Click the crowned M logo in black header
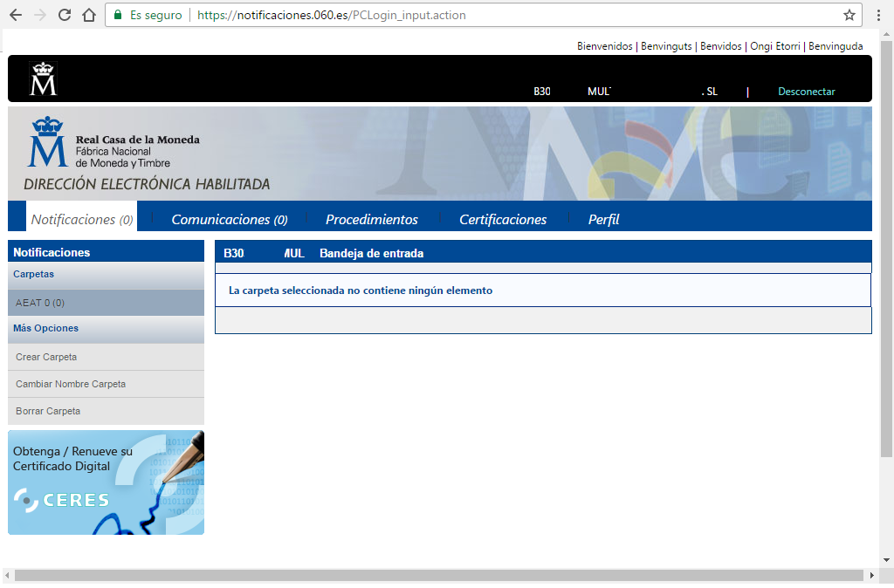 [43, 79]
